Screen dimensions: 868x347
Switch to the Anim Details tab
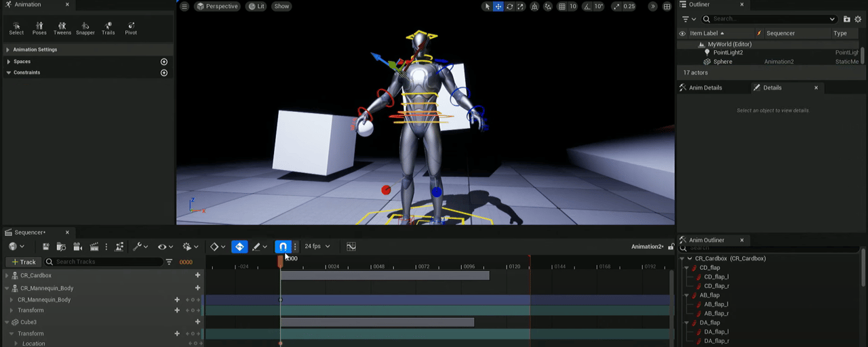(x=705, y=87)
